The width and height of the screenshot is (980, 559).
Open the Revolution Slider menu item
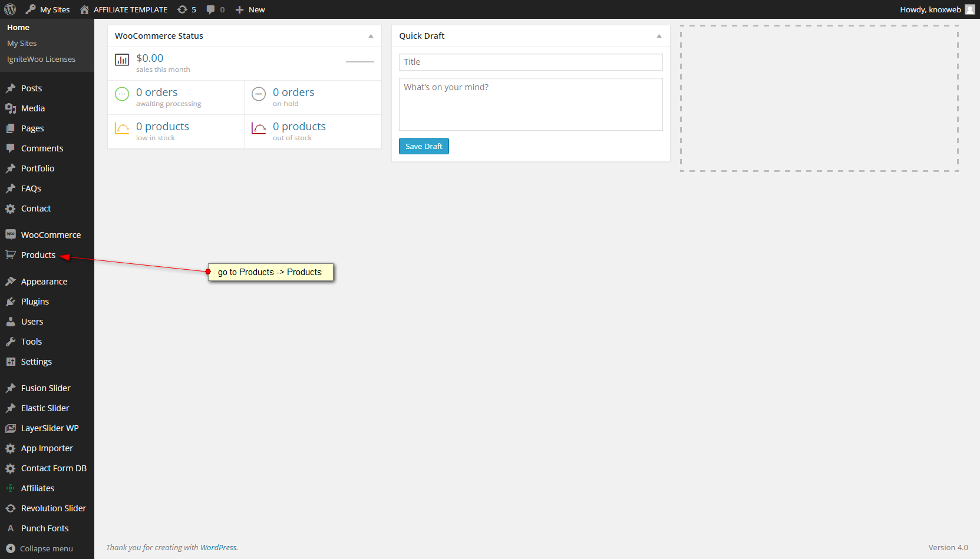tap(53, 508)
